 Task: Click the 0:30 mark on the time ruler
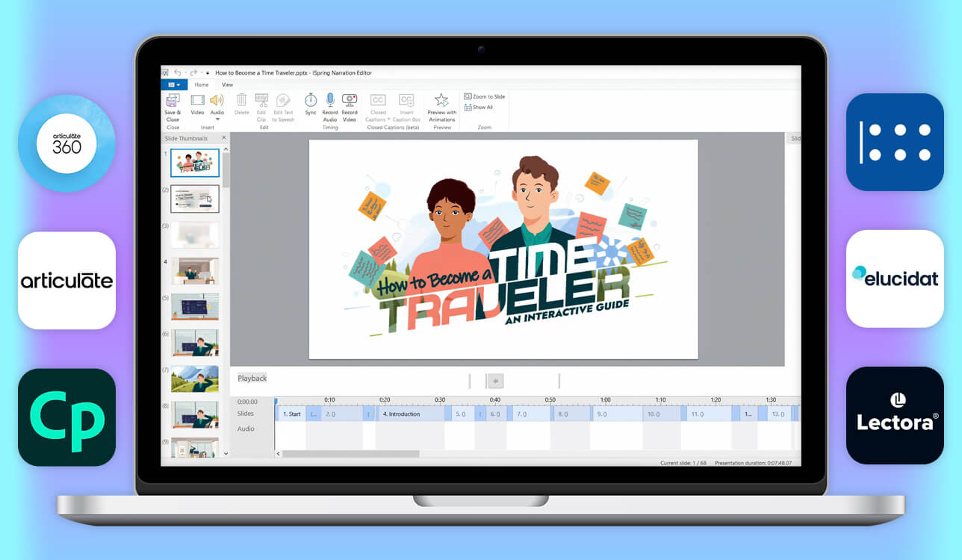[x=440, y=399]
